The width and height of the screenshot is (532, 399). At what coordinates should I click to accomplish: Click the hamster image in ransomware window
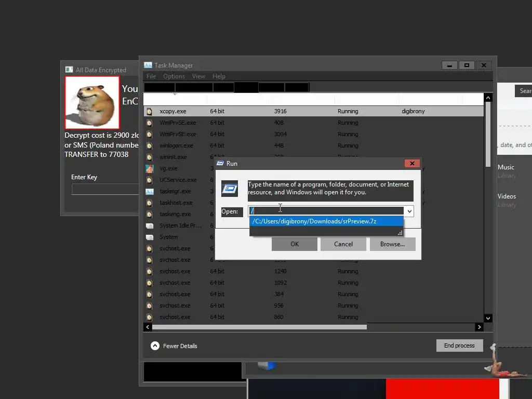point(92,102)
